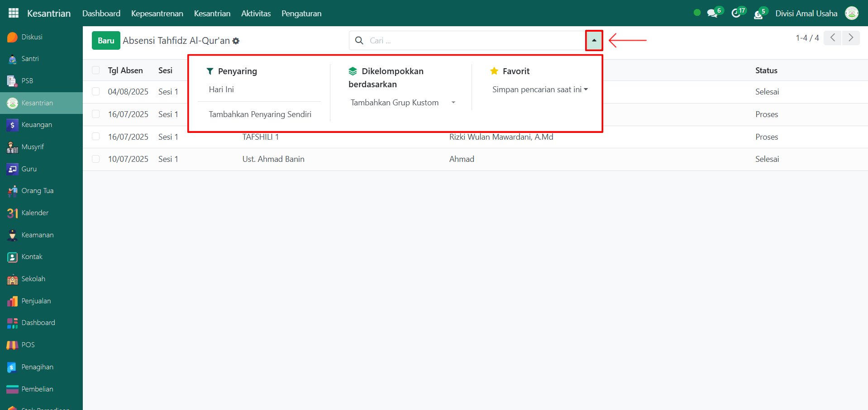Open the Pengaturan menu
Viewport: 868px width, 410px height.
(x=301, y=14)
